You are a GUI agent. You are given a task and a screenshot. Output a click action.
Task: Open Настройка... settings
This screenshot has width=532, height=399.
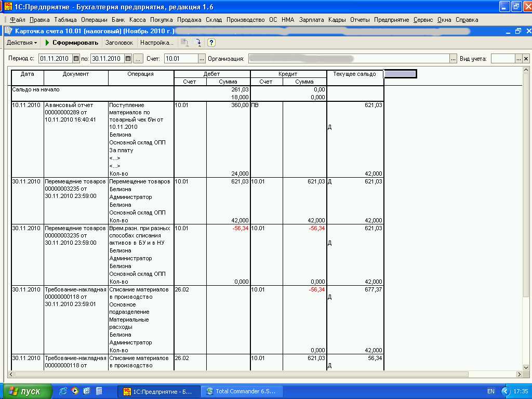(157, 43)
